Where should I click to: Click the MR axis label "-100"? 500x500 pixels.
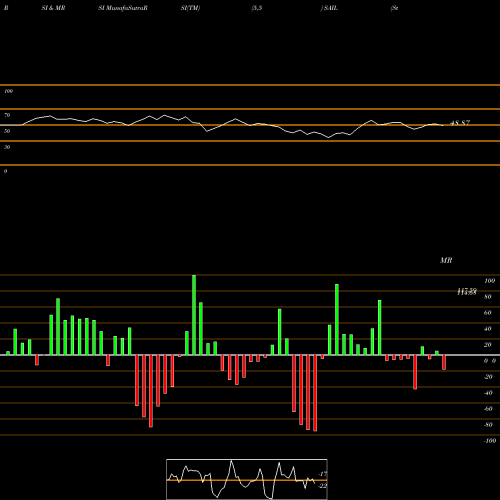[x=489, y=441]
